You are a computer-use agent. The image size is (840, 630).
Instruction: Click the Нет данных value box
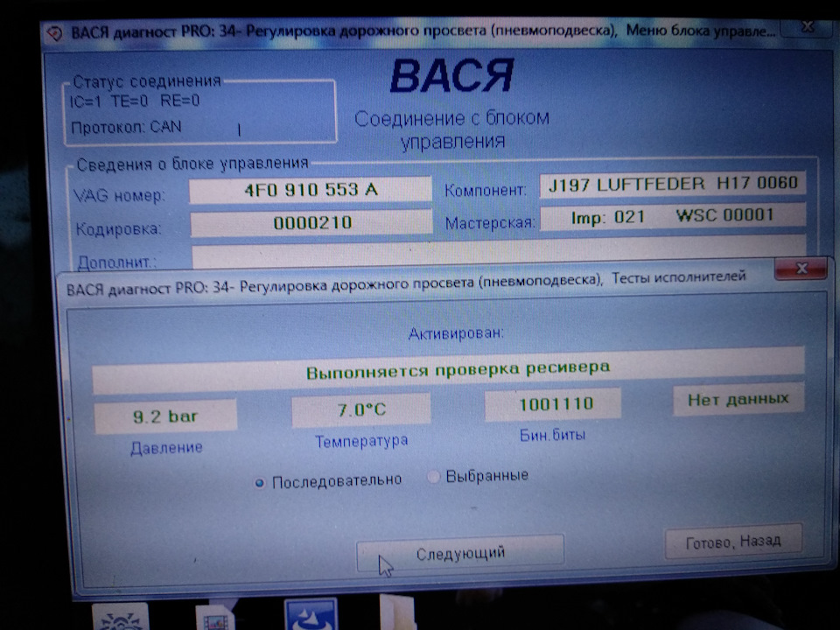738,399
